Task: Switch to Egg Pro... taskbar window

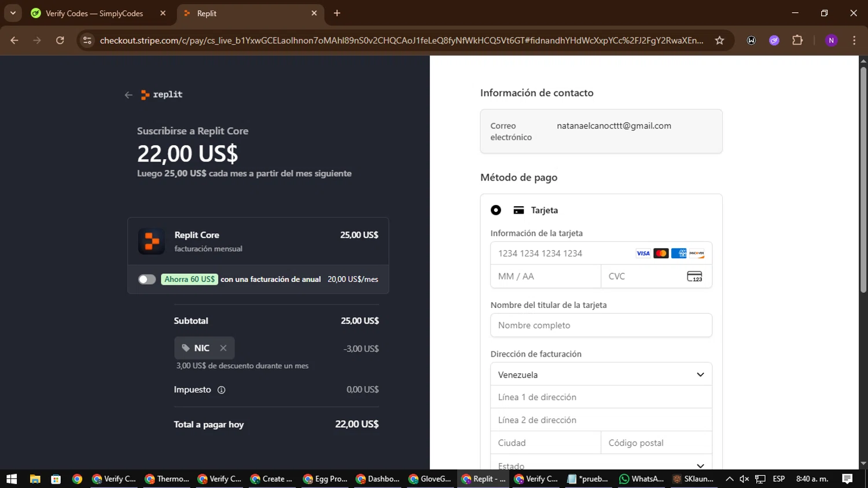Action: point(325,479)
